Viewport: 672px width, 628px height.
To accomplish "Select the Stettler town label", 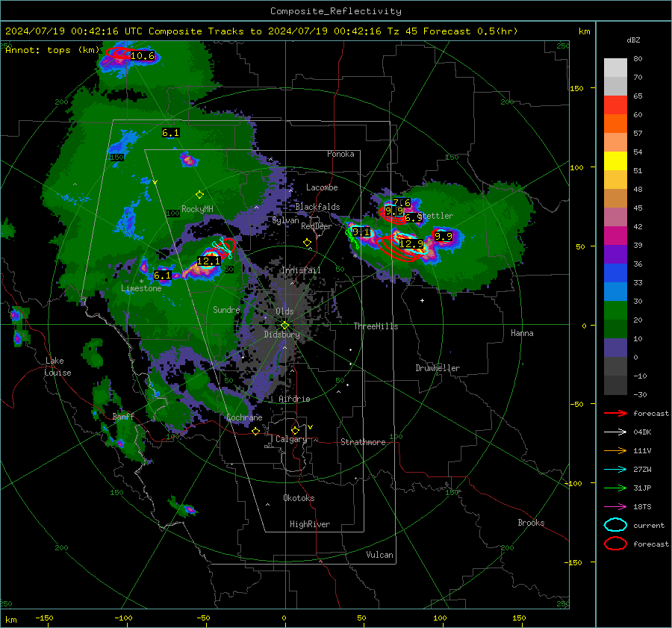I will (435, 216).
